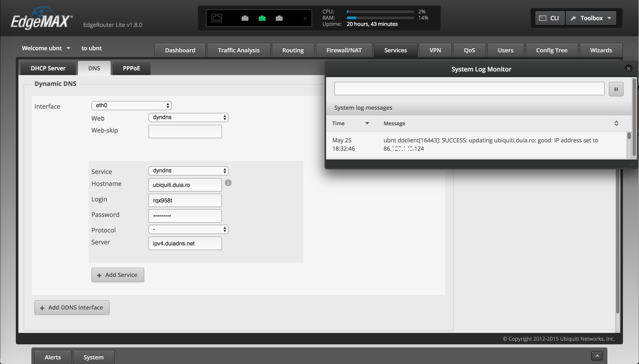Go to the Dashboard tab
This screenshot has width=639, height=364.
pyautogui.click(x=180, y=50)
